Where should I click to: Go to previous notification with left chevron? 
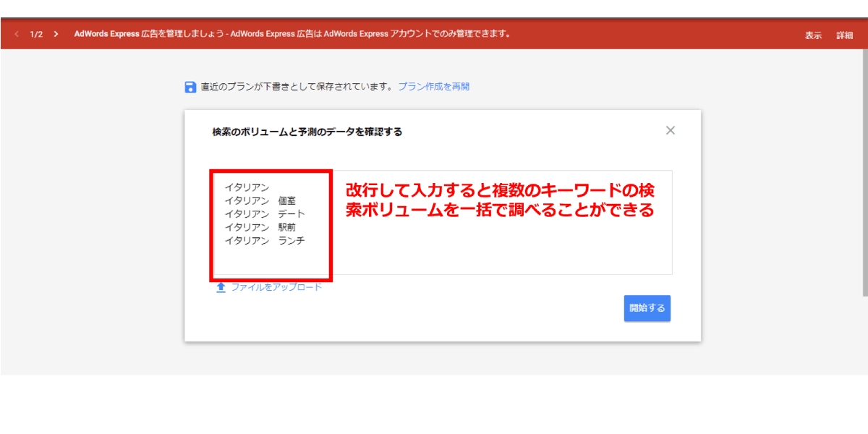[17, 34]
